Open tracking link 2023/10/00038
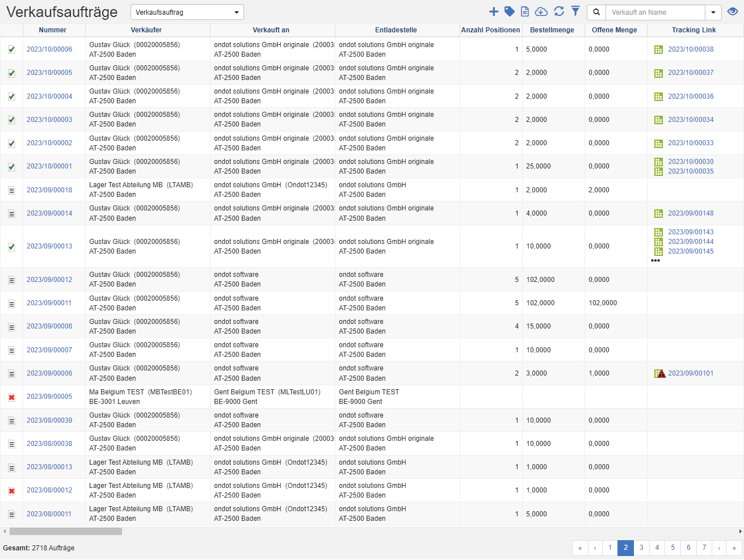This screenshot has width=744, height=560. tap(691, 49)
